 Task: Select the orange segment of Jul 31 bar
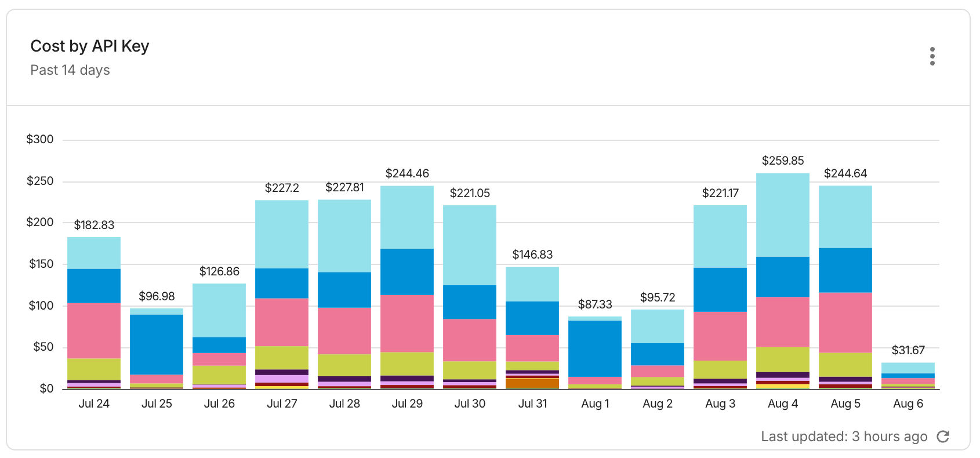tap(532, 383)
